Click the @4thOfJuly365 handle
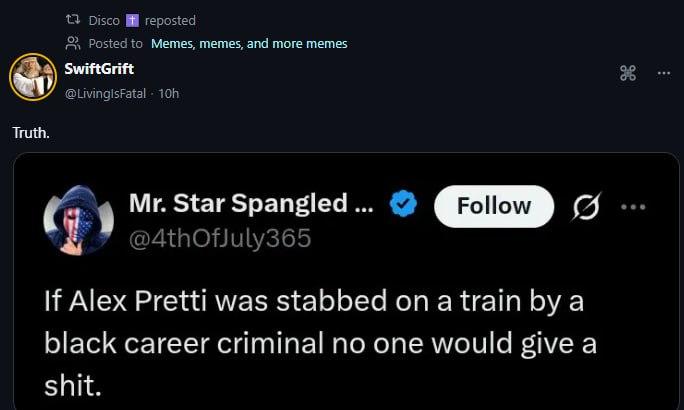This screenshot has height=410, width=684. click(x=220, y=238)
